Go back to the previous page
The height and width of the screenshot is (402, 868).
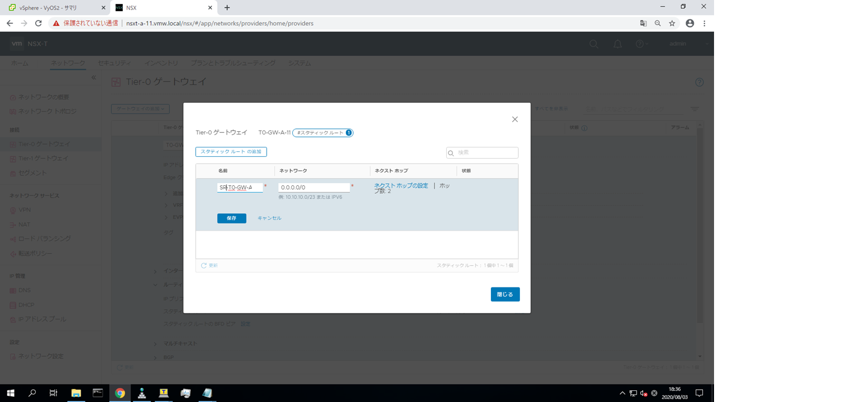(x=9, y=23)
